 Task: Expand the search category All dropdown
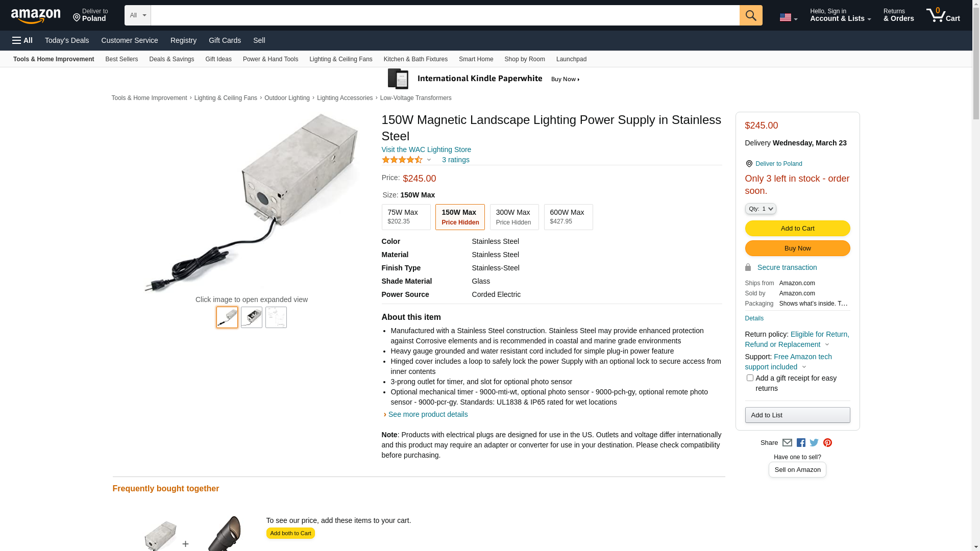137,15
